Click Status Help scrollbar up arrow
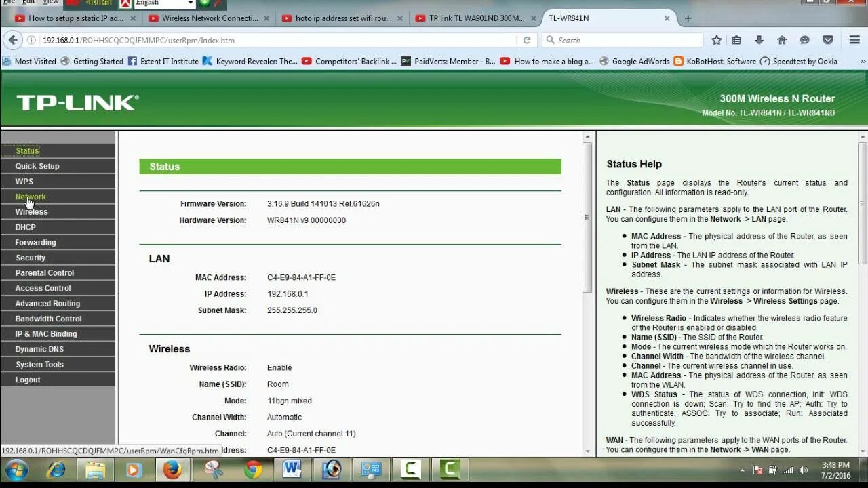 tap(863, 137)
